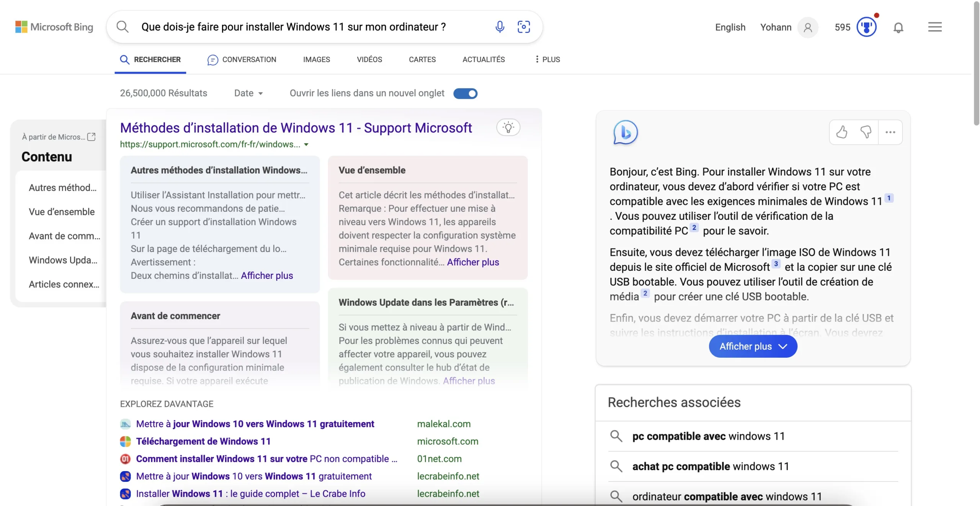Screen dimensions: 980x506
Task: Toggle open links in new tab switch
Action: click(x=465, y=93)
